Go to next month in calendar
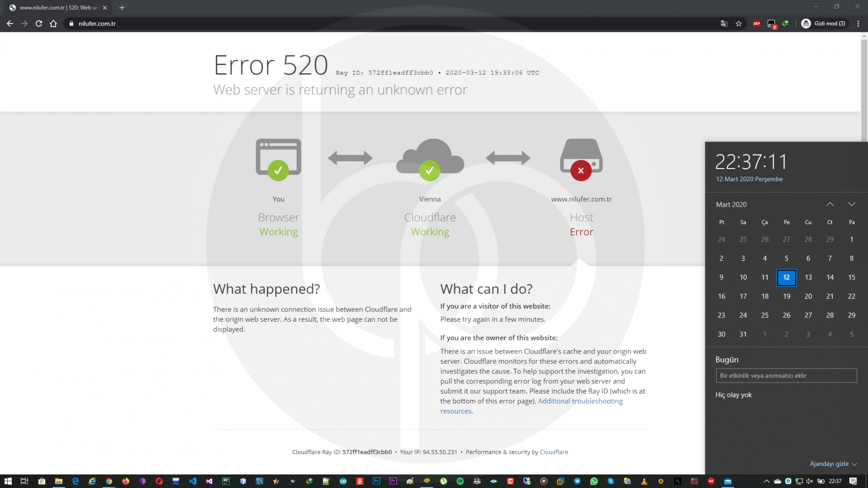 [x=852, y=204]
